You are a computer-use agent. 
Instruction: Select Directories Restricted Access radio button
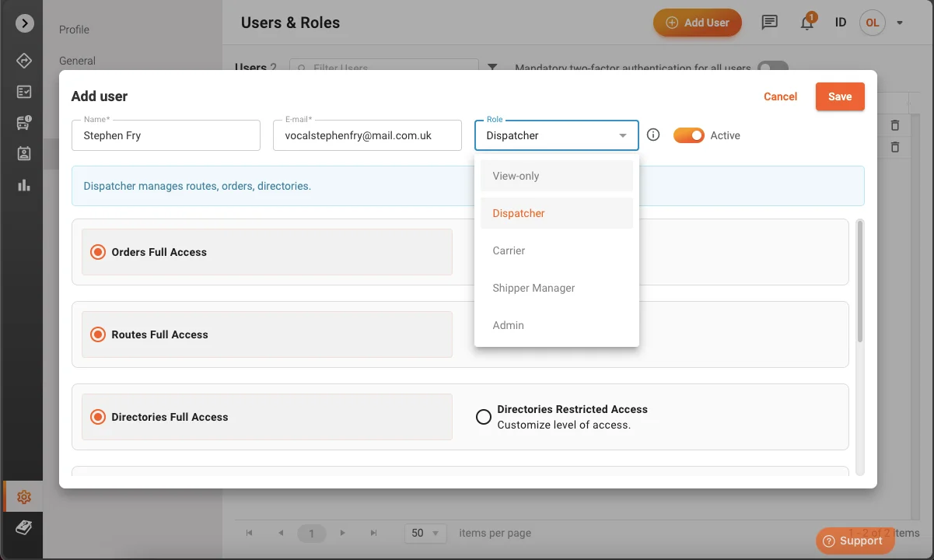pyautogui.click(x=484, y=417)
